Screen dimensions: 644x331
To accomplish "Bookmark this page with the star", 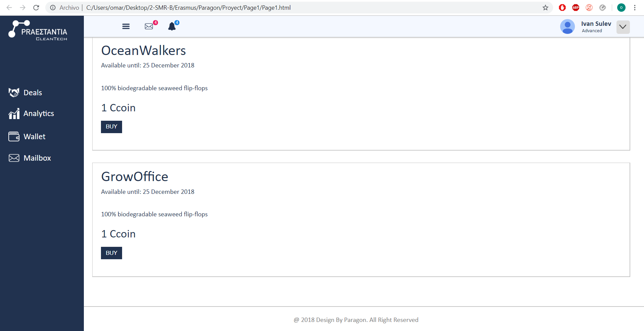I will tap(545, 8).
